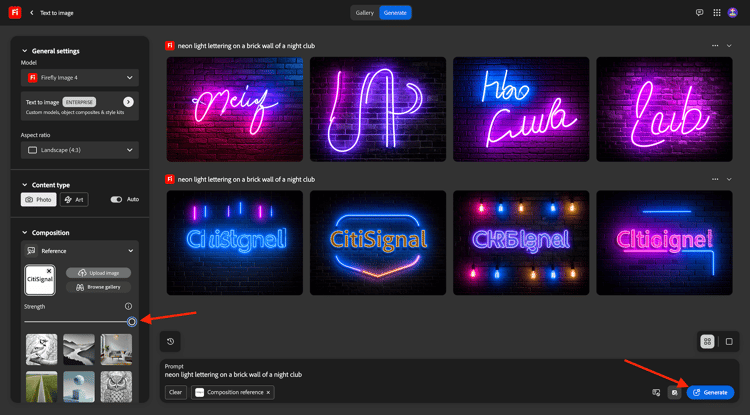Click the prompt settings icon beside Generate
The width and height of the screenshot is (750, 415).
[674, 393]
